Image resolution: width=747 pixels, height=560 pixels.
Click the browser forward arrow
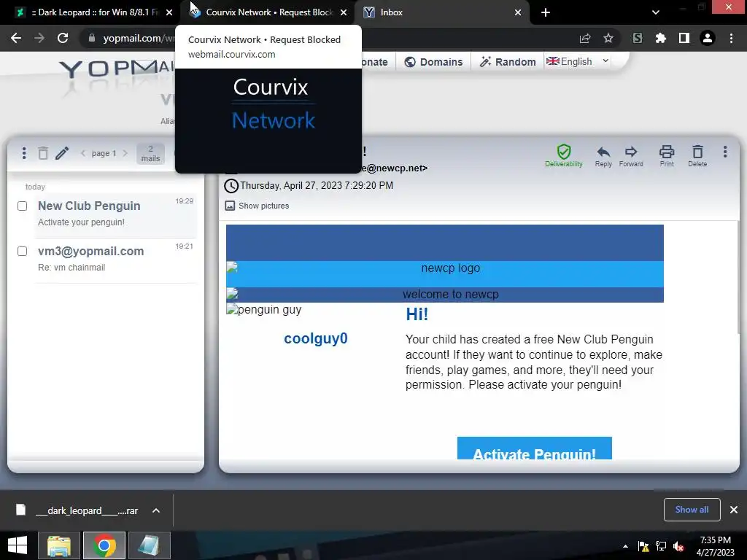[39, 38]
